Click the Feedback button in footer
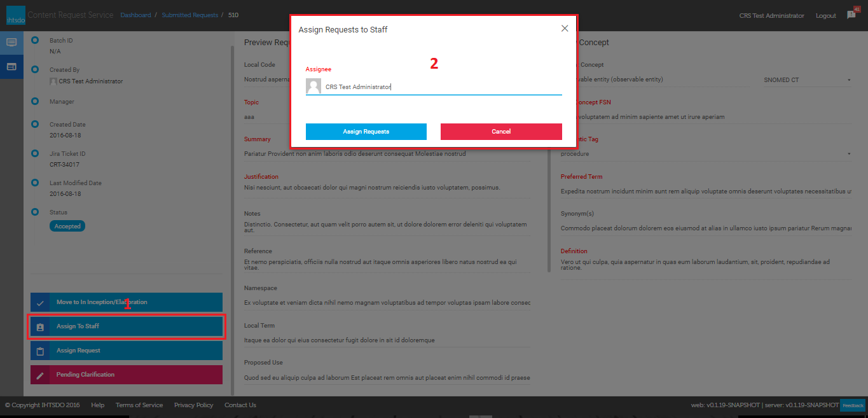 click(x=853, y=405)
